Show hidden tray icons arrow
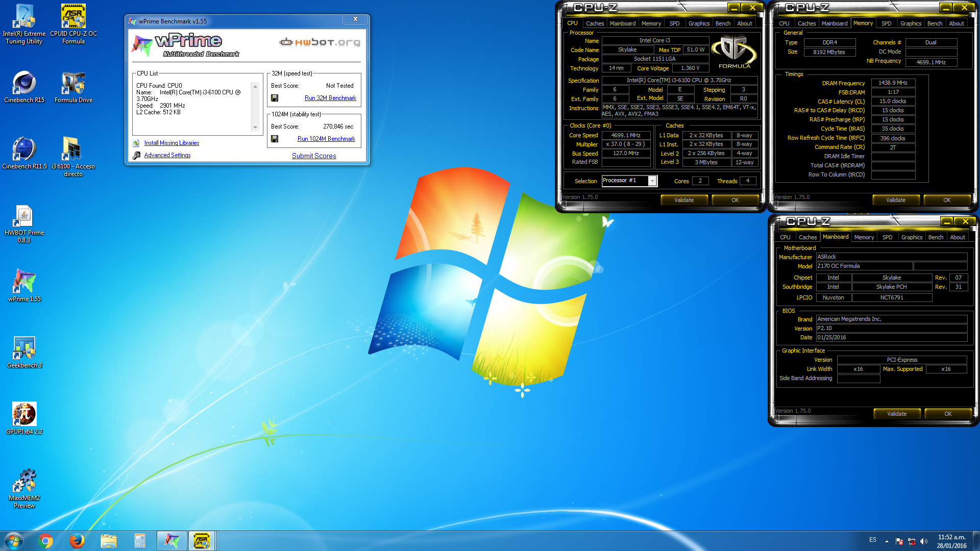Image resolution: width=980 pixels, height=551 pixels. (x=887, y=541)
